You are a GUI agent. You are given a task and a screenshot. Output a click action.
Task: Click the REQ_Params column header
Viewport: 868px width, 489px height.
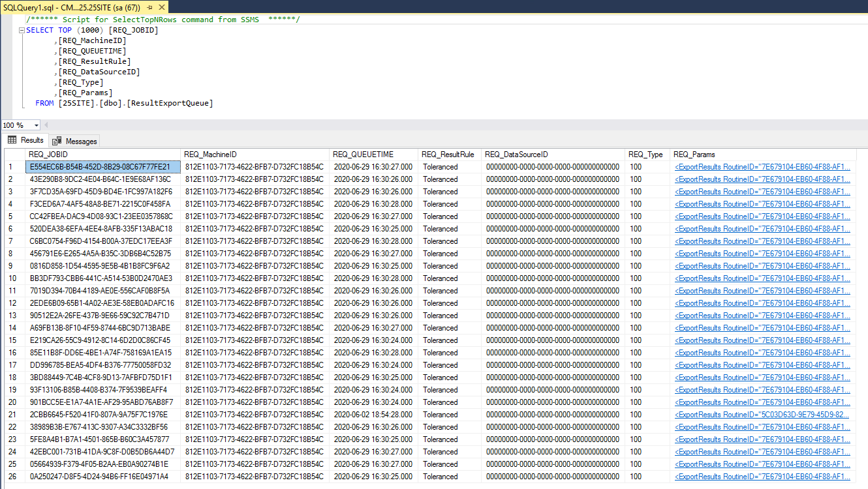[694, 155]
